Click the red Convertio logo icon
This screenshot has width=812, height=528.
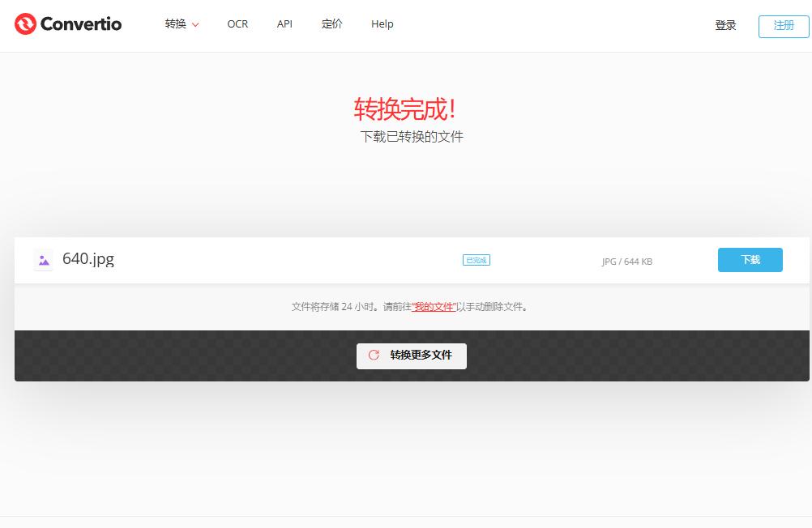pyautogui.click(x=25, y=24)
